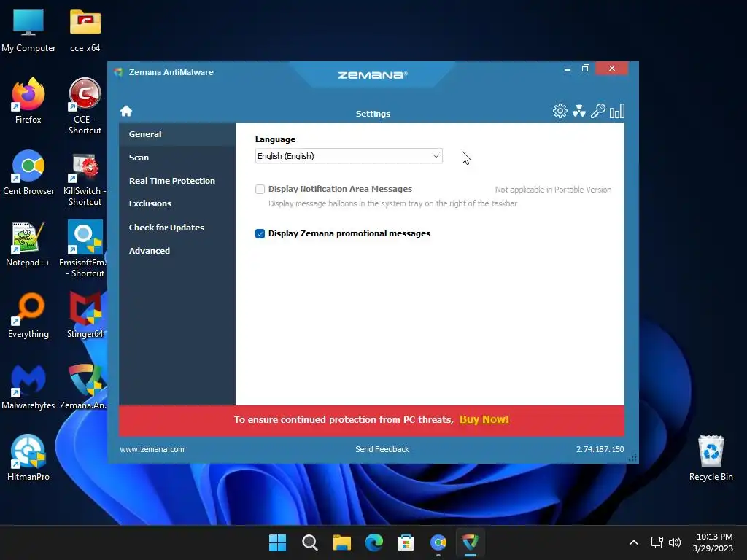Viewport: 747px width, 560px height.
Task: Open the Language dropdown
Action: tap(349, 156)
